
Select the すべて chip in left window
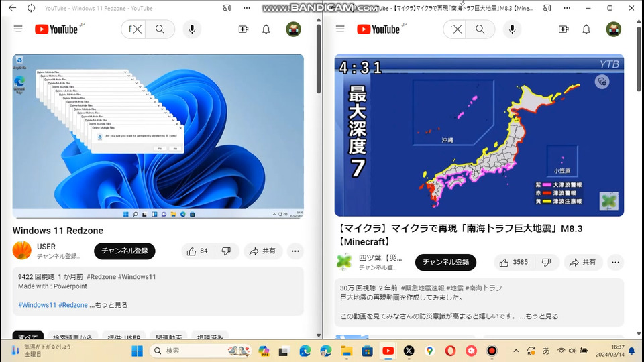point(28,336)
